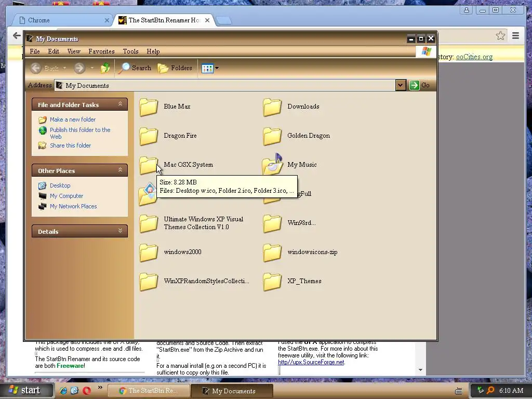Launch Internet Explorer from Quick Launch
532x399 pixels.
click(x=63, y=391)
